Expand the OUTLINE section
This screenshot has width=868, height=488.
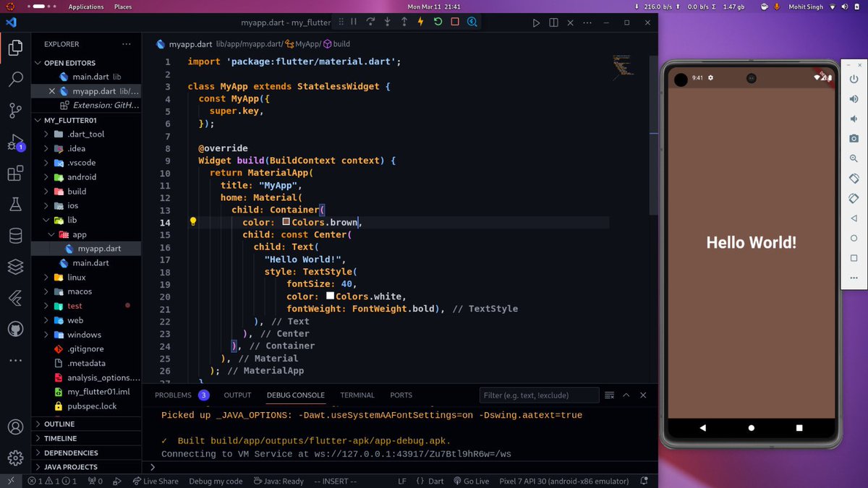(x=87, y=424)
